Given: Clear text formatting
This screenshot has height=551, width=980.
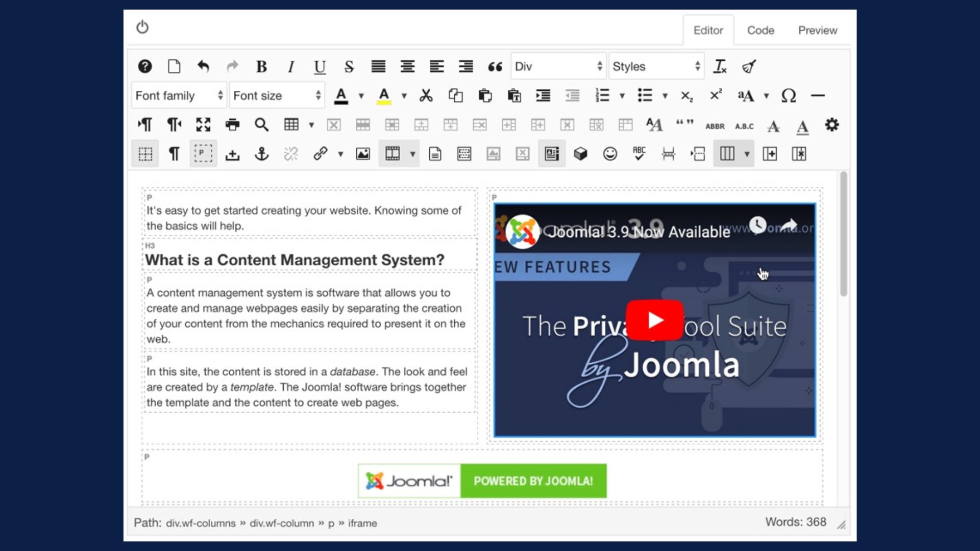Looking at the screenshot, I should 720,66.
